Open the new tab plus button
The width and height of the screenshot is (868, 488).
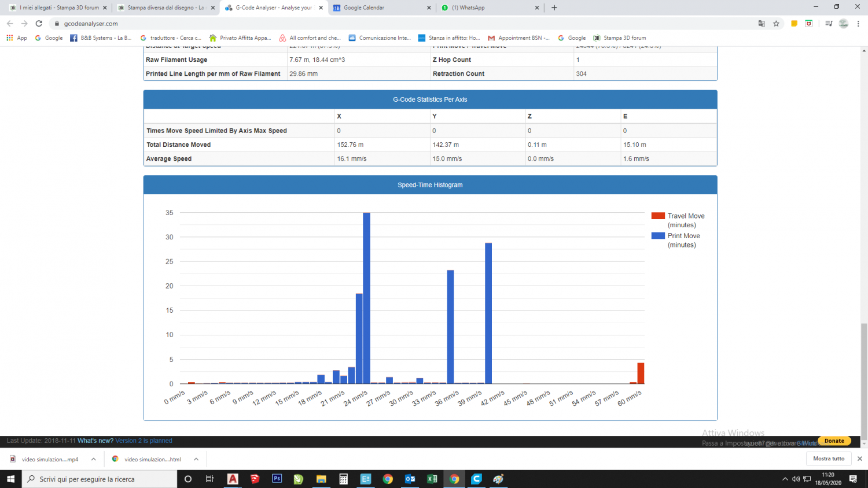click(x=554, y=8)
